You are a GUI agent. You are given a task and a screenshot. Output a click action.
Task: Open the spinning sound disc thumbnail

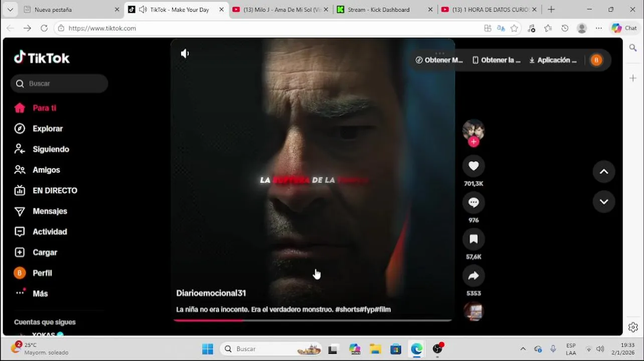click(473, 311)
